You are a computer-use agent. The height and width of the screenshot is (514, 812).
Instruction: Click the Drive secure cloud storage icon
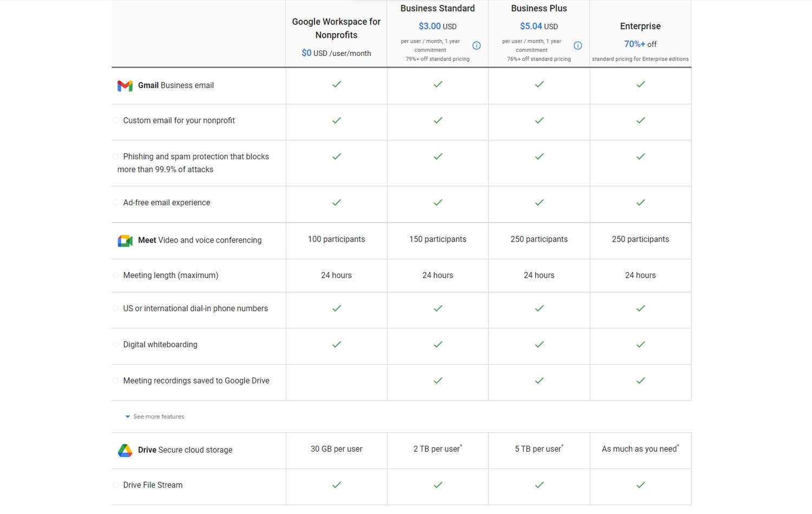(x=125, y=450)
